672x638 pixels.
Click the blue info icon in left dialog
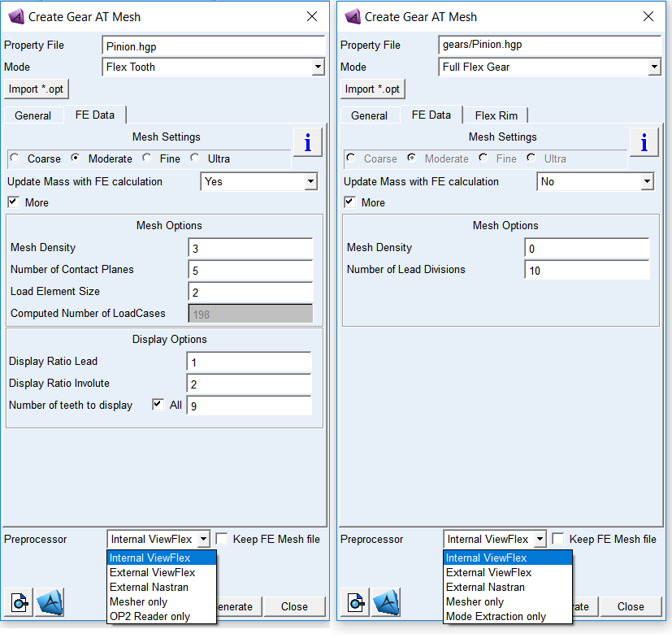[x=307, y=142]
